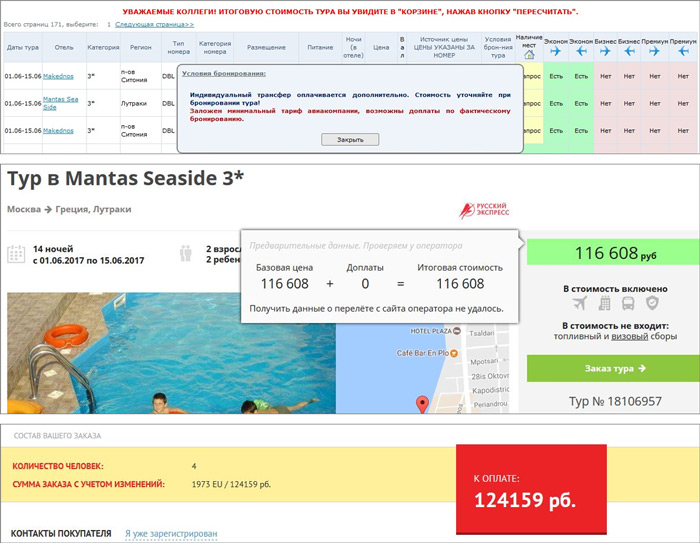Click the Даты тура column header
Screen dimensions: 700x543
click(x=23, y=47)
